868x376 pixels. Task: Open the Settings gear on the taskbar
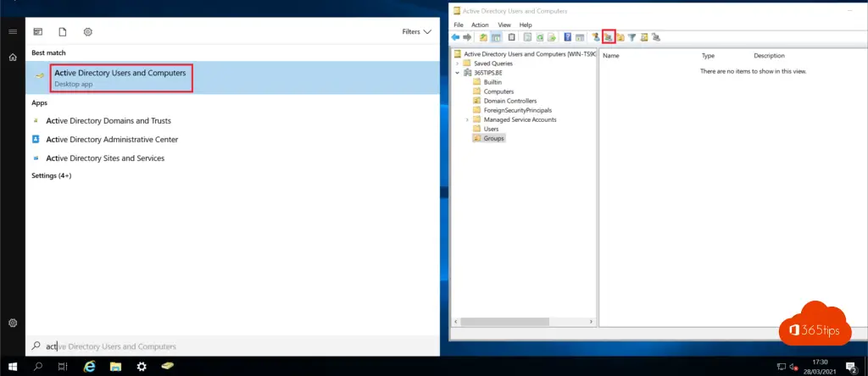pos(142,366)
